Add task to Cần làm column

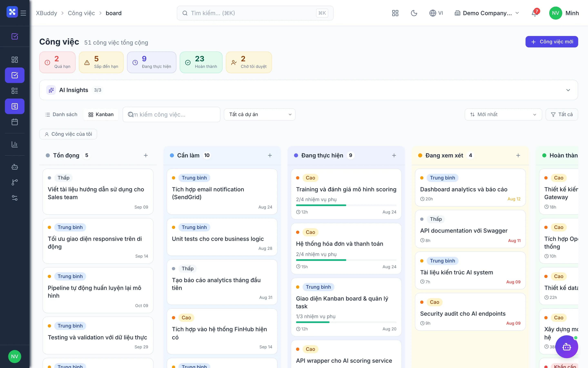(270, 155)
